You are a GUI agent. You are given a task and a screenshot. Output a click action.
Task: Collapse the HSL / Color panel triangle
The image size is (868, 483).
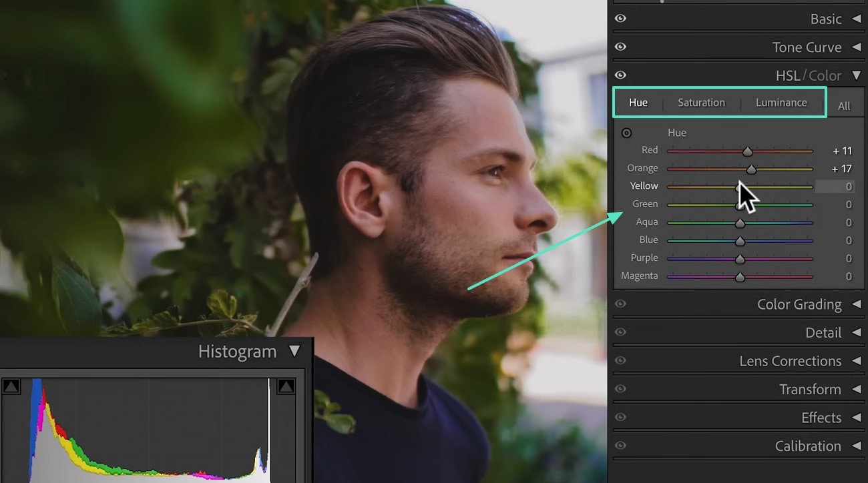(856, 75)
